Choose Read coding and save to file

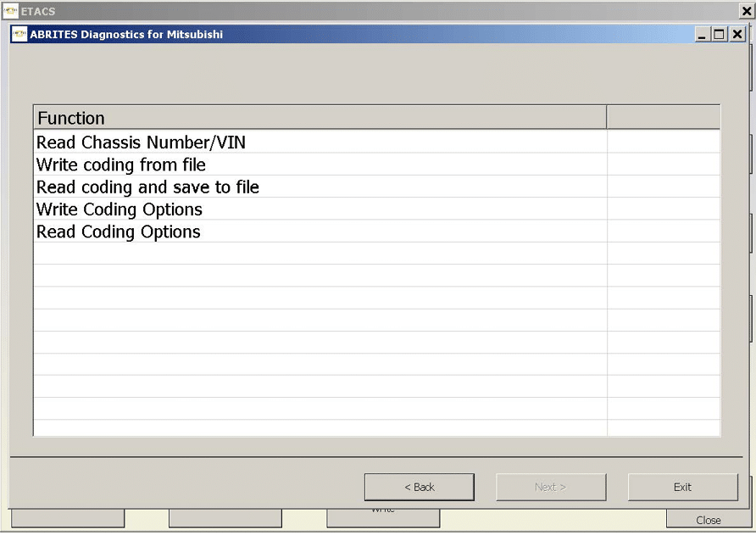[147, 187]
